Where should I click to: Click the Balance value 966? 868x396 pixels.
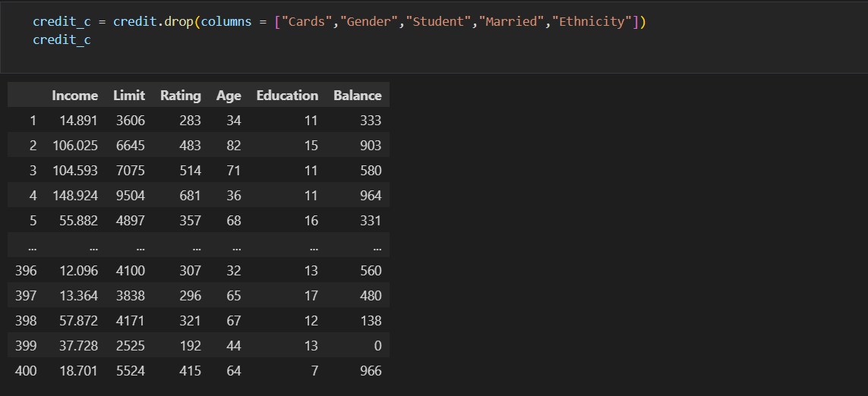371,370
